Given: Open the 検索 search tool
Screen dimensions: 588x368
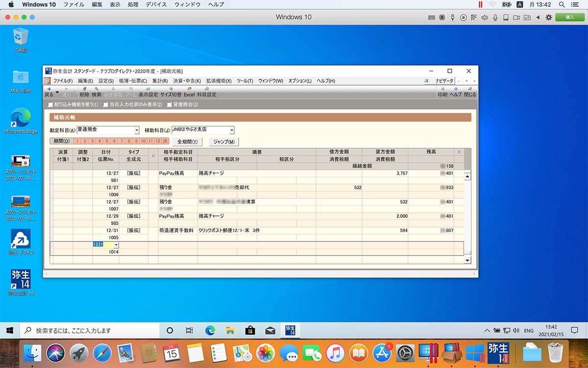Looking at the screenshot, I should [97, 92].
